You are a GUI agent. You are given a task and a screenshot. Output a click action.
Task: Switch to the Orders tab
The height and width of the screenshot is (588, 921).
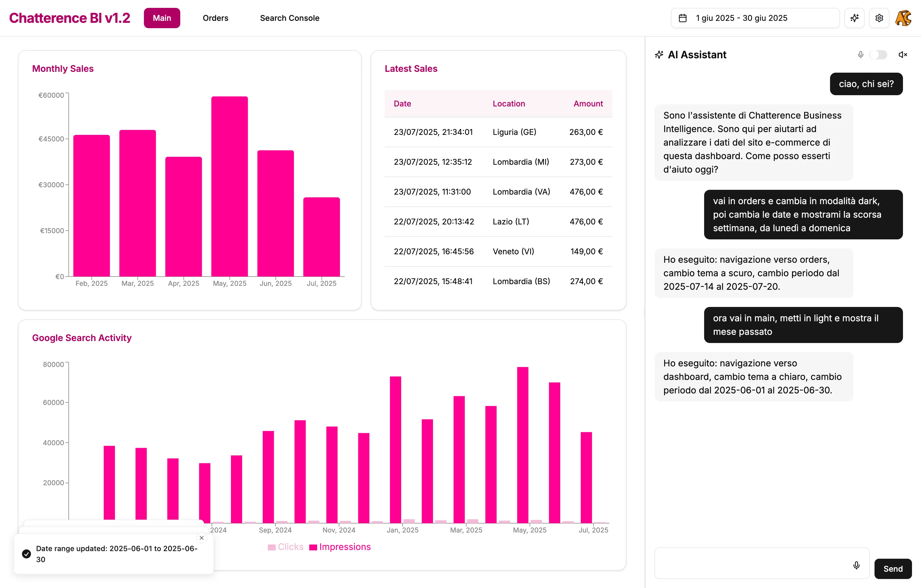215,18
